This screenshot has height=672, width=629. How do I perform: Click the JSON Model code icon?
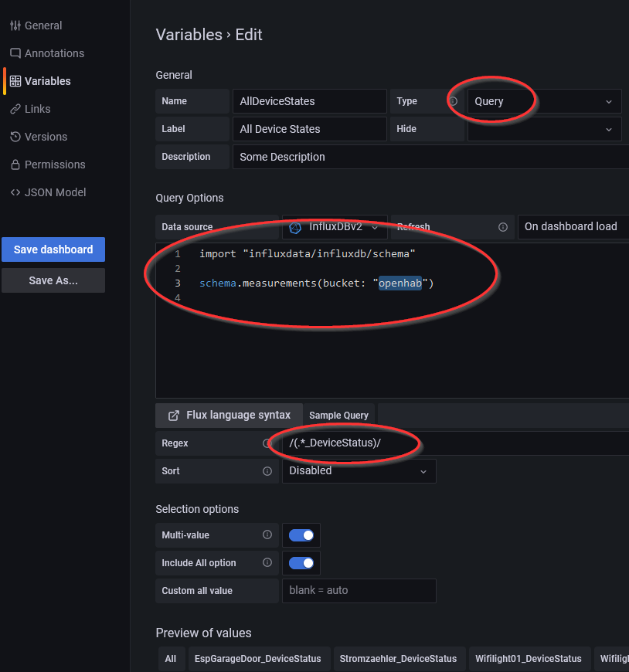15,192
